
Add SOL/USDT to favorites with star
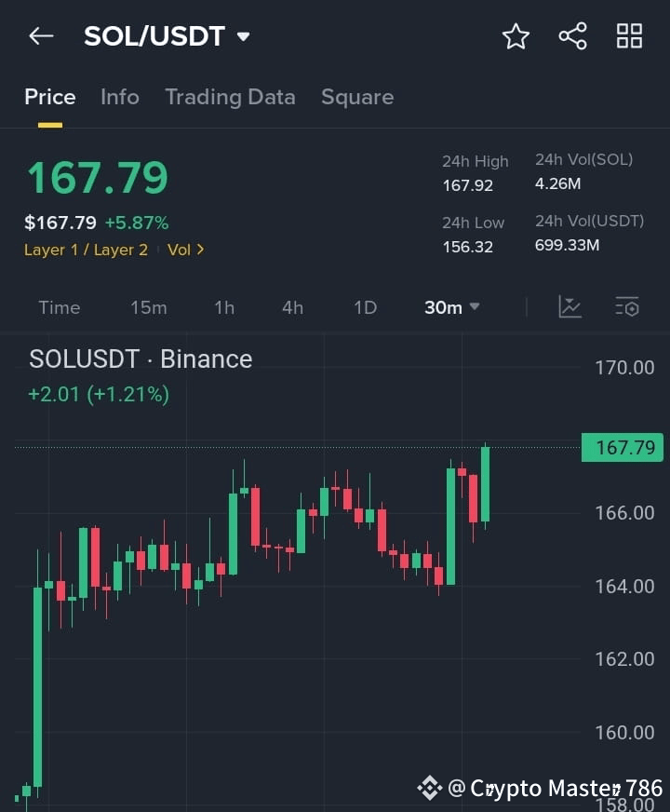click(516, 36)
